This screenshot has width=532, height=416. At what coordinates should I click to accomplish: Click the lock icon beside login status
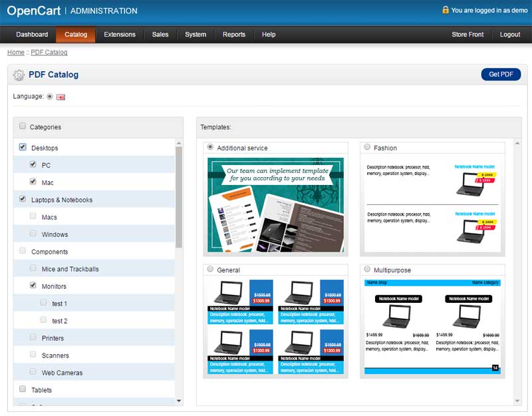445,10
